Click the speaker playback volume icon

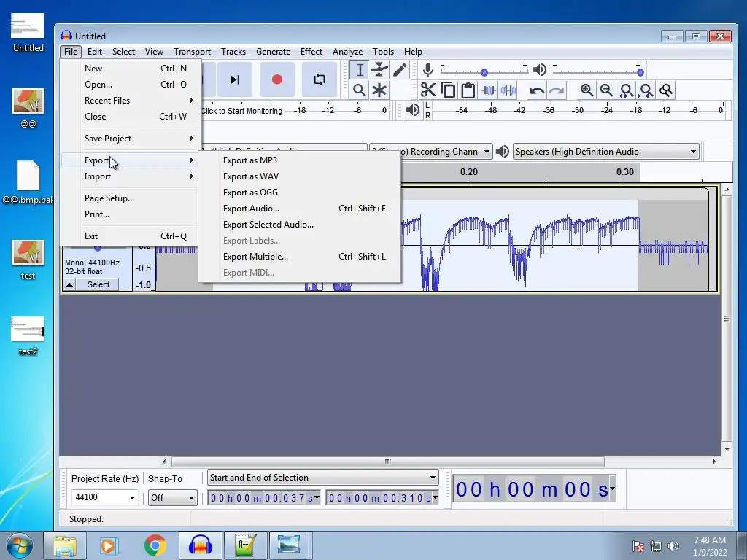pos(539,70)
